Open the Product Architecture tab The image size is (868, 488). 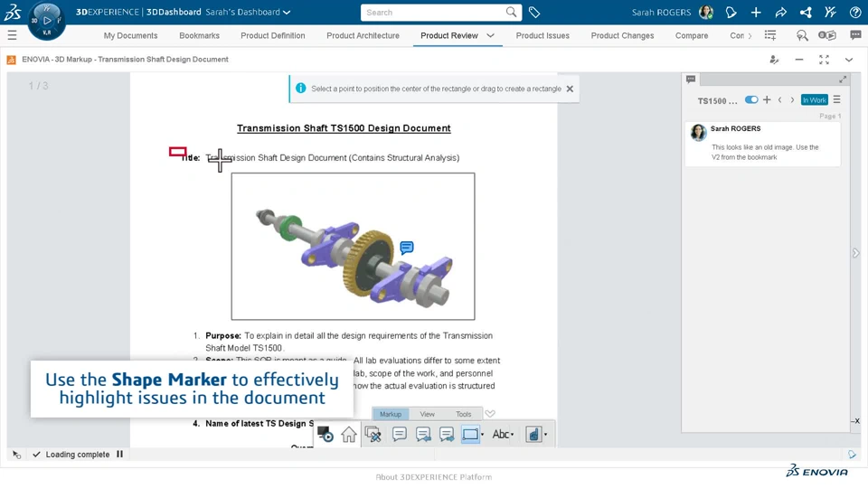[x=363, y=35]
